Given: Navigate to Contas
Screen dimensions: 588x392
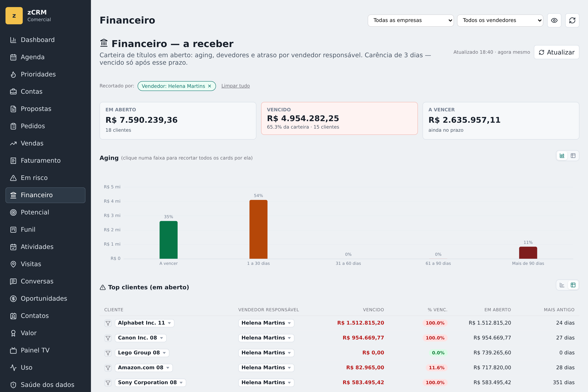Looking at the screenshot, I should tap(45, 92).
